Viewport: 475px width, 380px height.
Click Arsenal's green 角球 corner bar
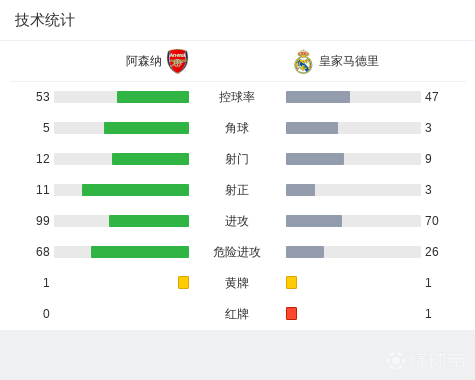coord(146,128)
